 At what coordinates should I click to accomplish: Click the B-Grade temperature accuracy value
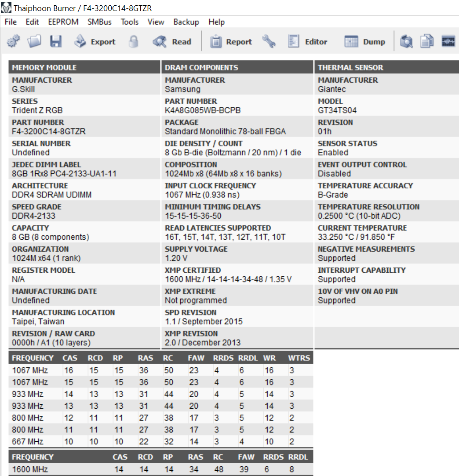point(333,195)
